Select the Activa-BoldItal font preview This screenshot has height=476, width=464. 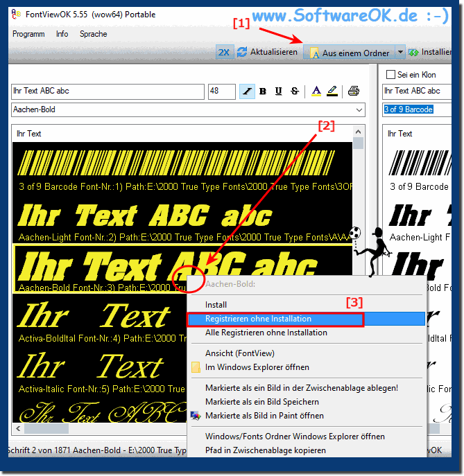100,321
